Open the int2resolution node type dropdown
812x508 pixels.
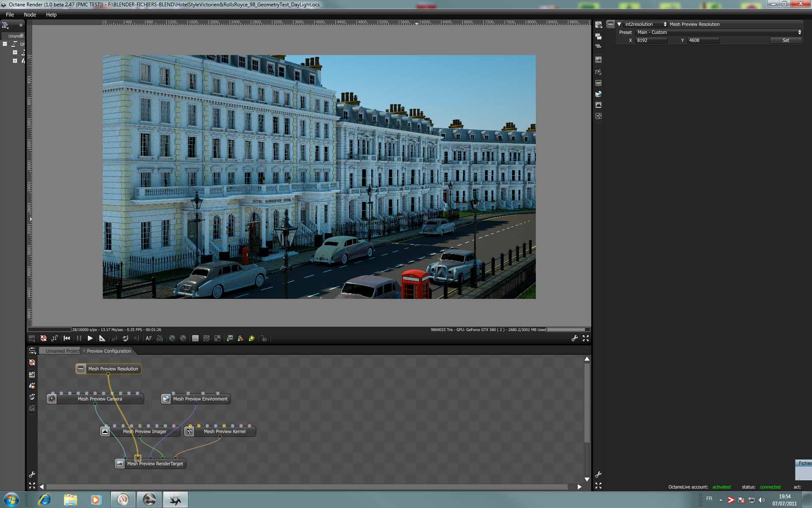click(x=645, y=24)
